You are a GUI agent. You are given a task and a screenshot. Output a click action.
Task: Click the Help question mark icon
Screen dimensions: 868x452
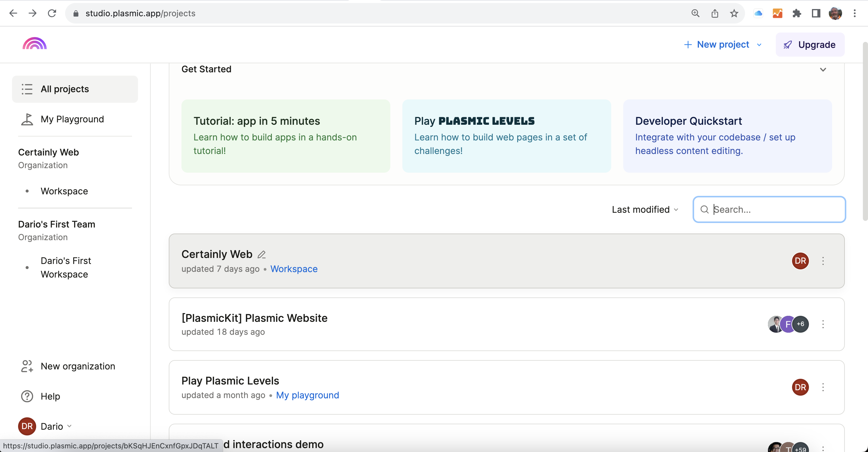coord(27,396)
